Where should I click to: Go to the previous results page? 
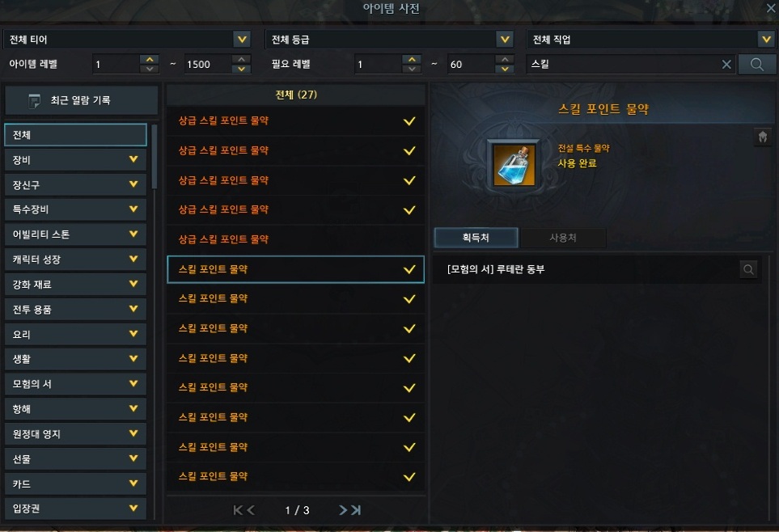[x=251, y=510]
